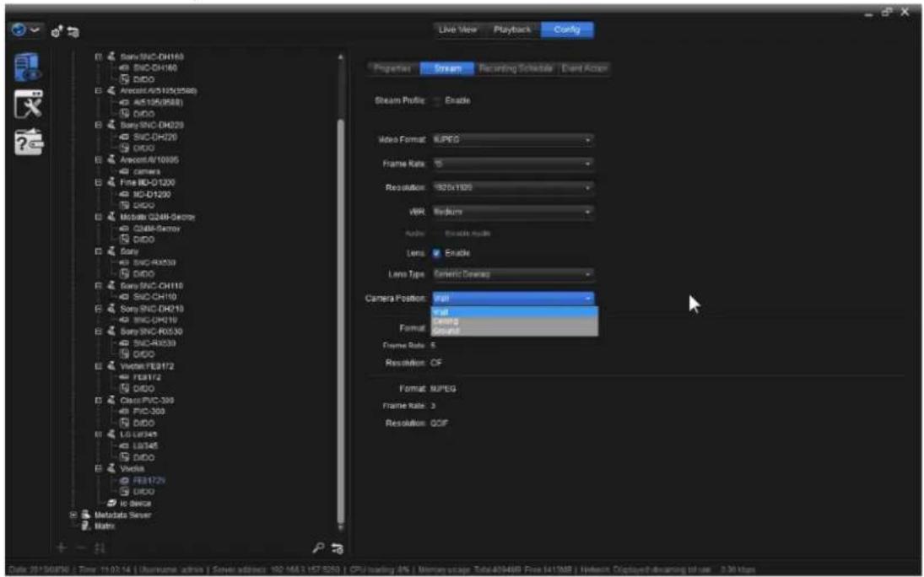Open the wrench tools sidebar icon
Viewport: 924px width, 577px height.
pos(28,105)
